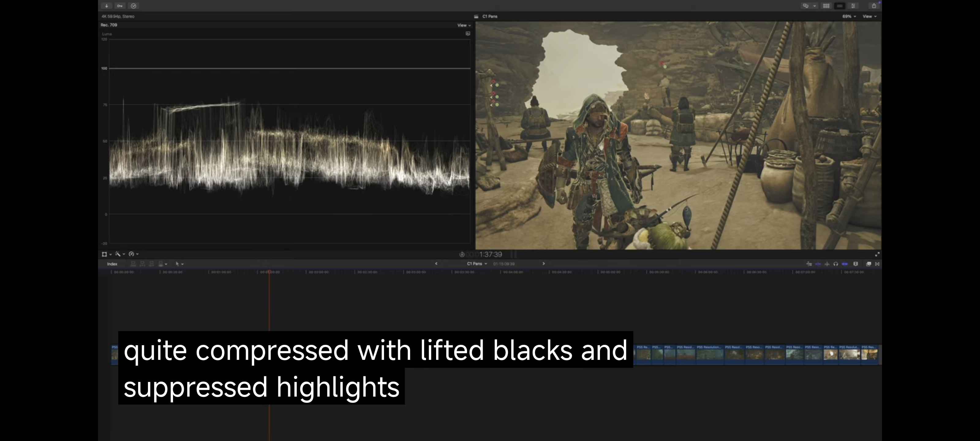Click the project duration 01:15:09:39 text
This screenshot has width=980, height=441.
(x=504, y=264)
